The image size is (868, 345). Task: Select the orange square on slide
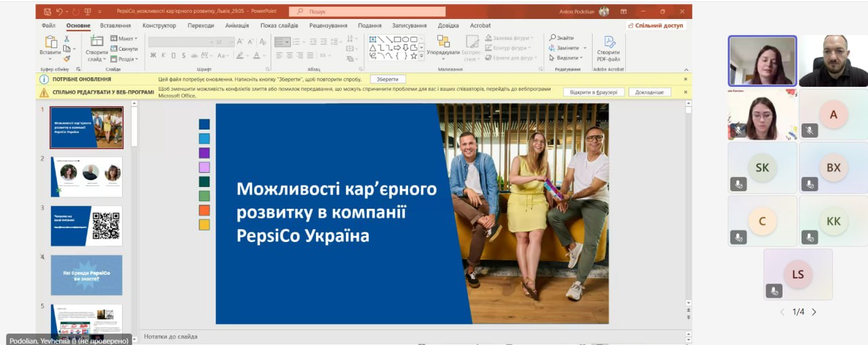[204, 210]
